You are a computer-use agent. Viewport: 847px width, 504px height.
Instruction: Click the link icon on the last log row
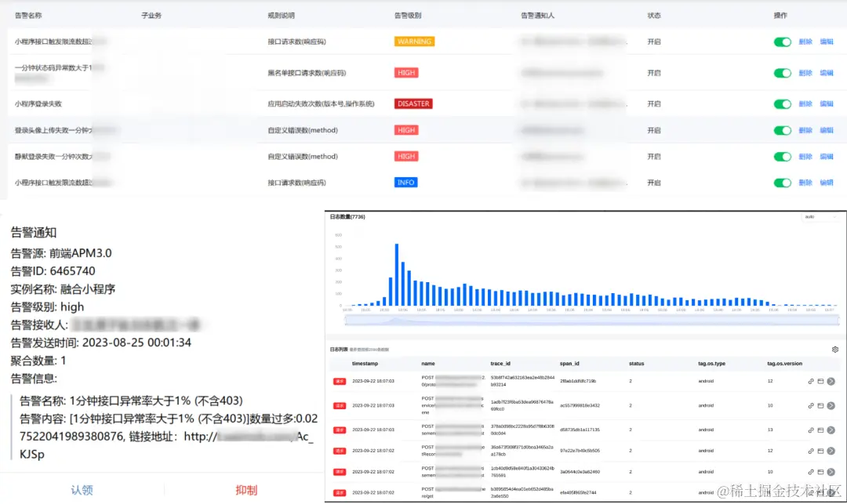pyautogui.click(x=810, y=492)
